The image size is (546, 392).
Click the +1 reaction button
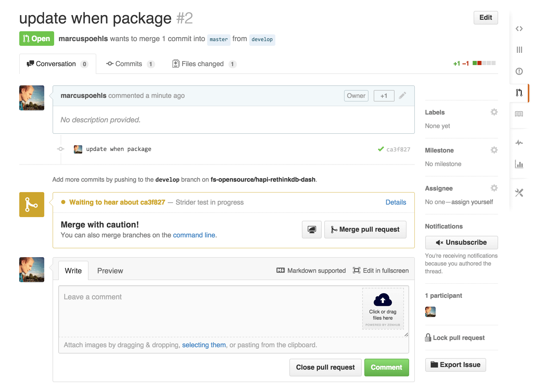[x=384, y=96]
